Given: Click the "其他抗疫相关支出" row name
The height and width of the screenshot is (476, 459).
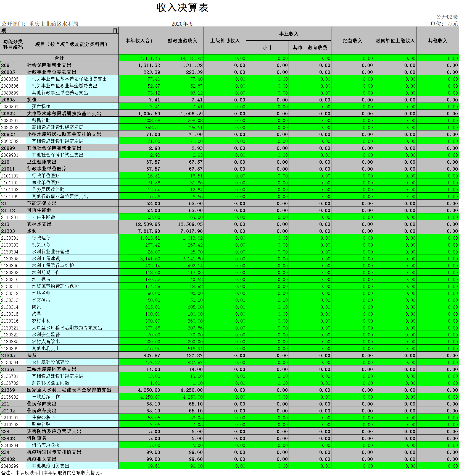Looking at the screenshot, I should point(51,466).
